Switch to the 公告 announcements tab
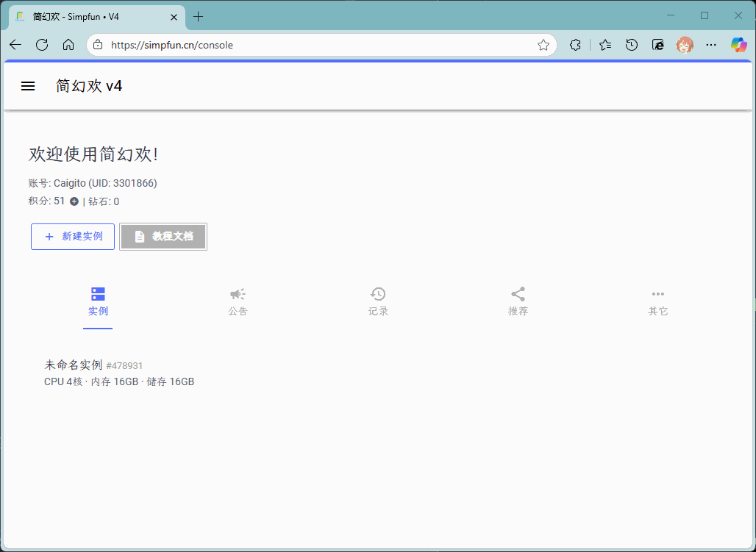This screenshot has height=552, width=756. coord(238,302)
